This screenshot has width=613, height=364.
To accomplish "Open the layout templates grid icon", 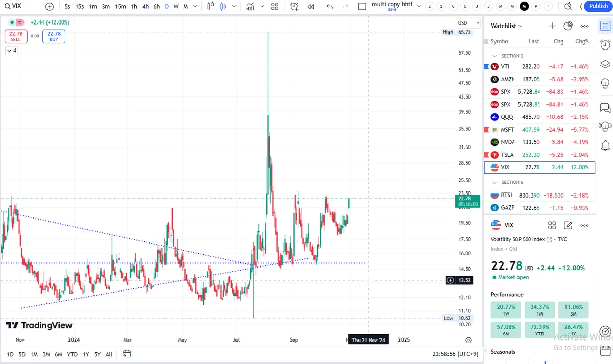I will 275,6.
